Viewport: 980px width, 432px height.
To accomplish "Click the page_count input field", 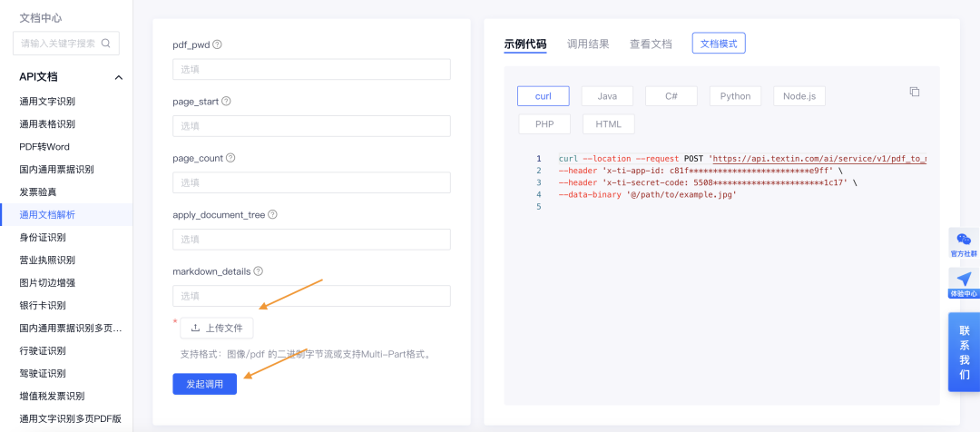I will click(311, 182).
